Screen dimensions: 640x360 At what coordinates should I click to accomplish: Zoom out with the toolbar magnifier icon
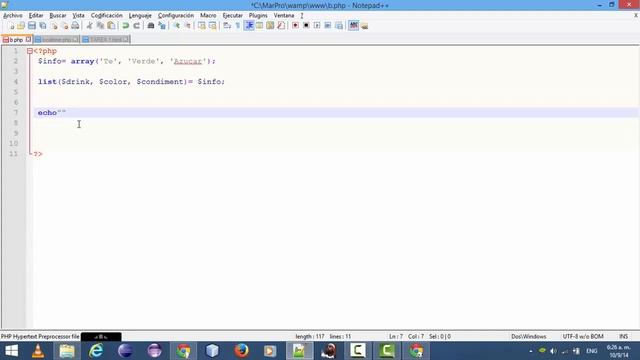click(x=187, y=26)
